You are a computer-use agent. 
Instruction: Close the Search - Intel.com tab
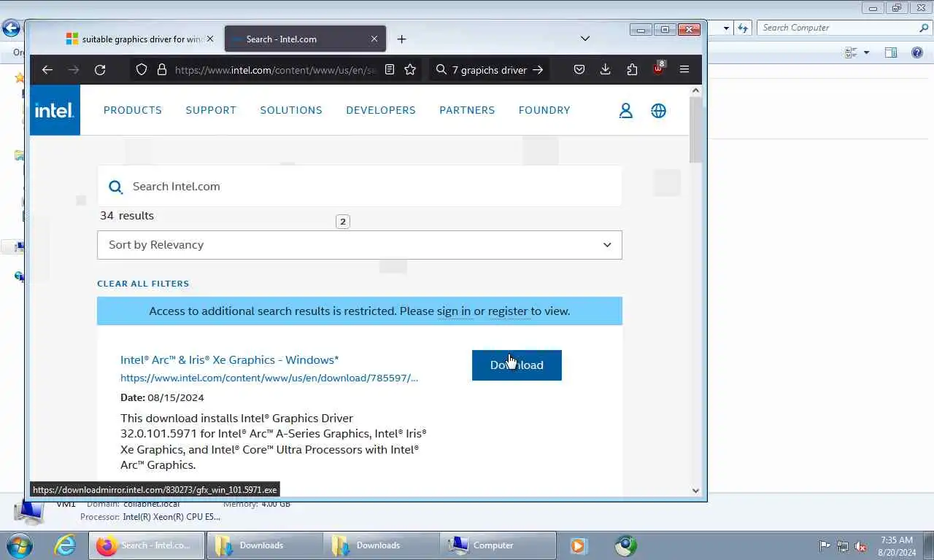point(374,39)
